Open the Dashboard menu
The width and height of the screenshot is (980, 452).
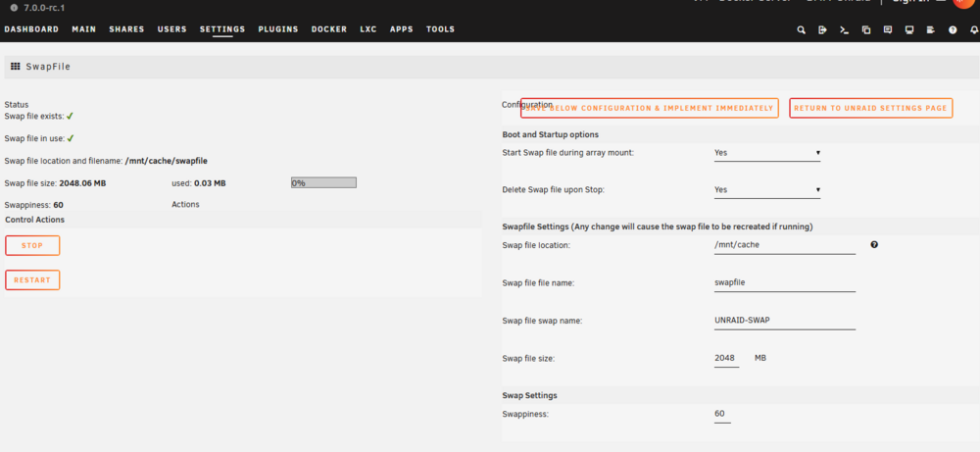(x=31, y=29)
